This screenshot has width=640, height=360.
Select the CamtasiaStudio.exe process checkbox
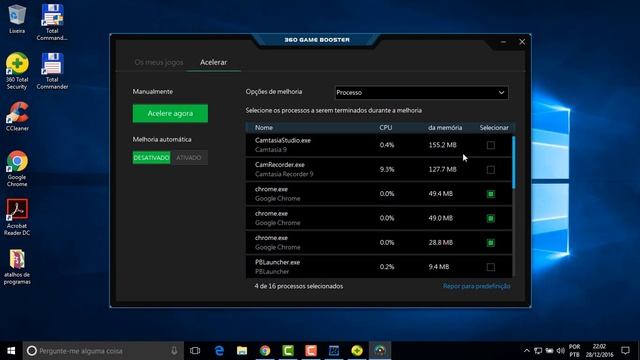(x=491, y=145)
